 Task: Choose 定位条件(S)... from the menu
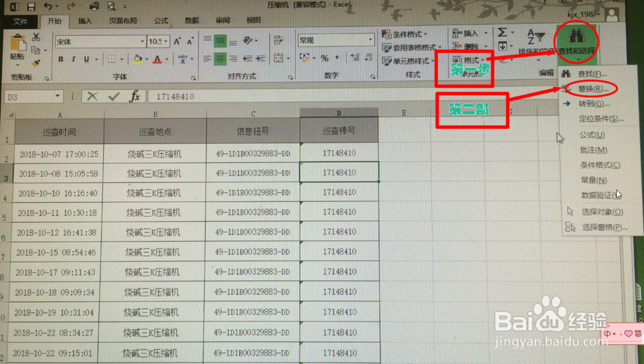601,119
